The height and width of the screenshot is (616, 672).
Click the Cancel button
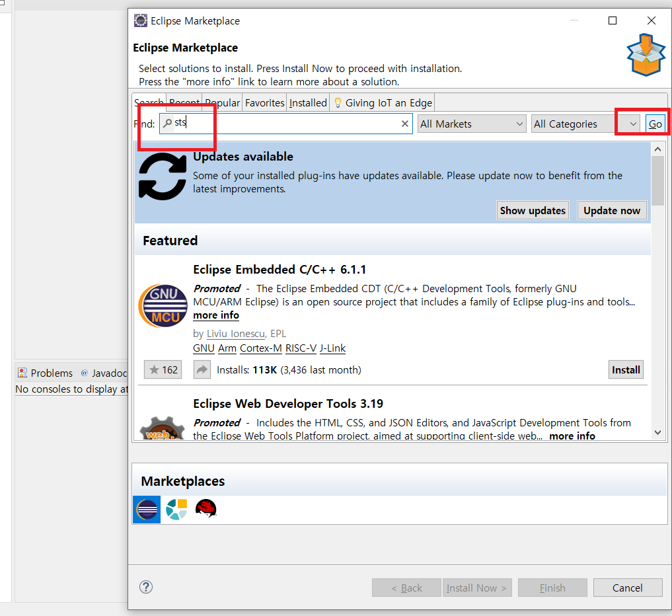pyautogui.click(x=628, y=588)
